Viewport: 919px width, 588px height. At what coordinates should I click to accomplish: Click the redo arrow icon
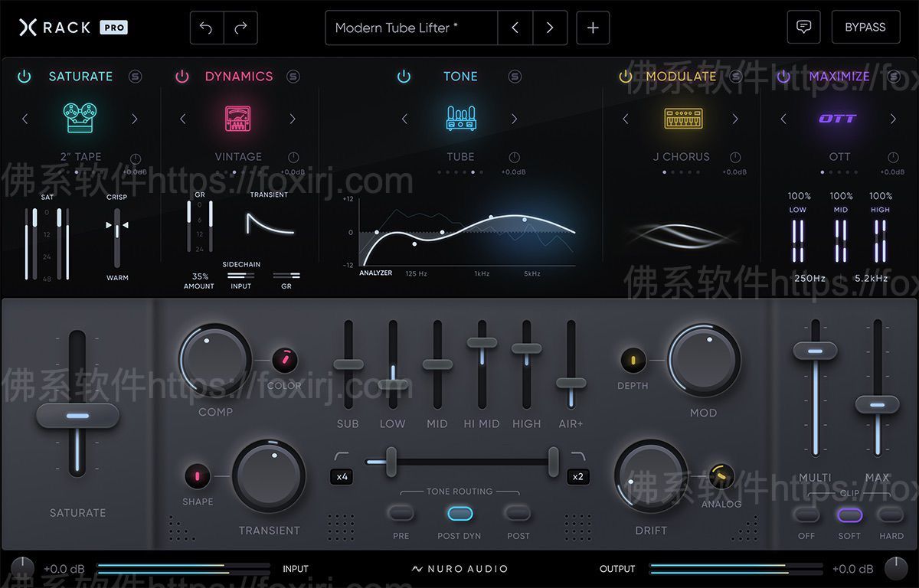click(x=240, y=28)
